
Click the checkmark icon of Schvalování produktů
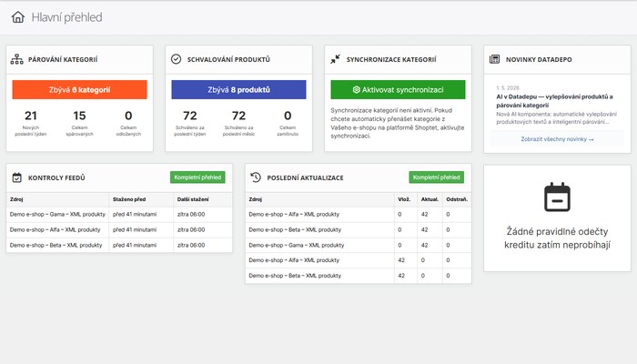pos(176,59)
